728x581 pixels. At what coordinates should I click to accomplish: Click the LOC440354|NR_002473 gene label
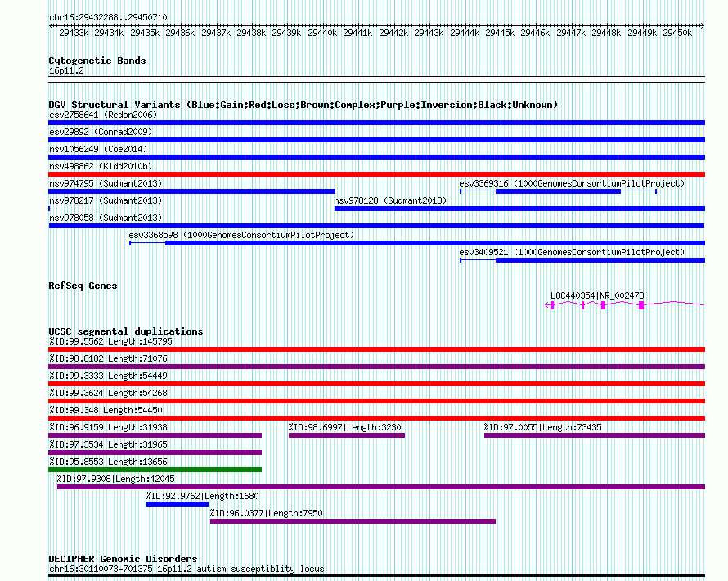(x=597, y=295)
